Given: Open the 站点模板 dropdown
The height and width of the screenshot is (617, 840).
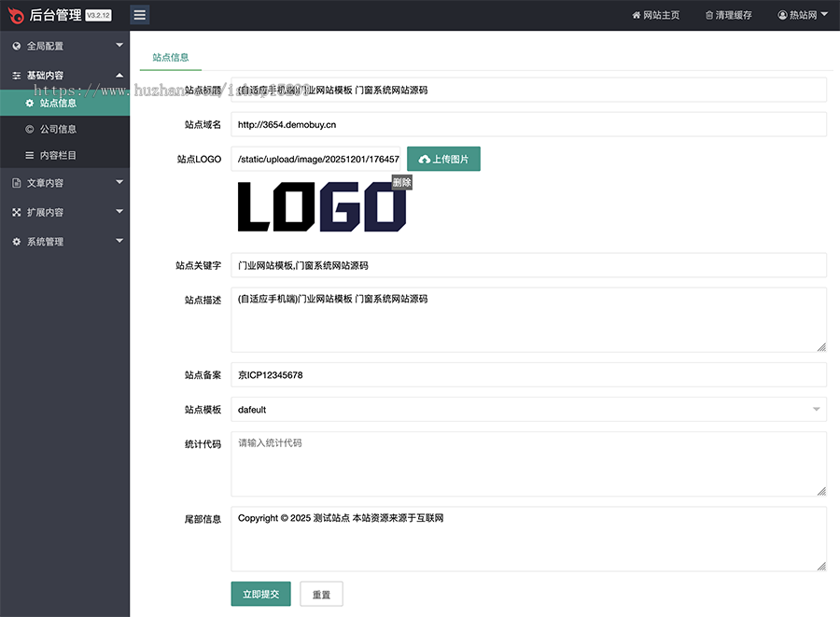Looking at the screenshot, I should tap(528, 410).
